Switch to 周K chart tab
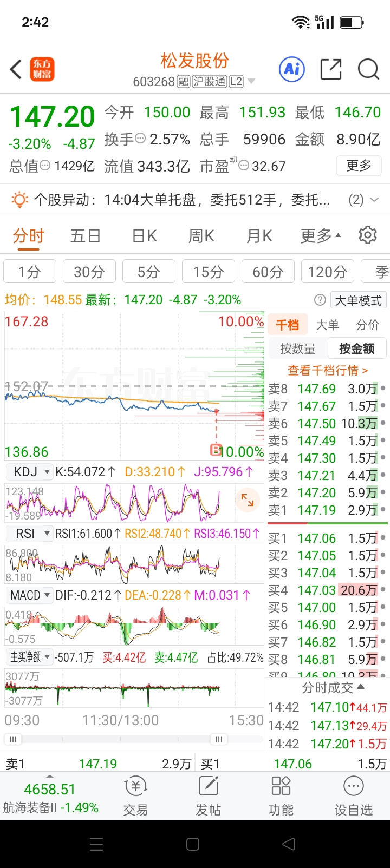Screen dimensions: 390x868 (x=201, y=236)
